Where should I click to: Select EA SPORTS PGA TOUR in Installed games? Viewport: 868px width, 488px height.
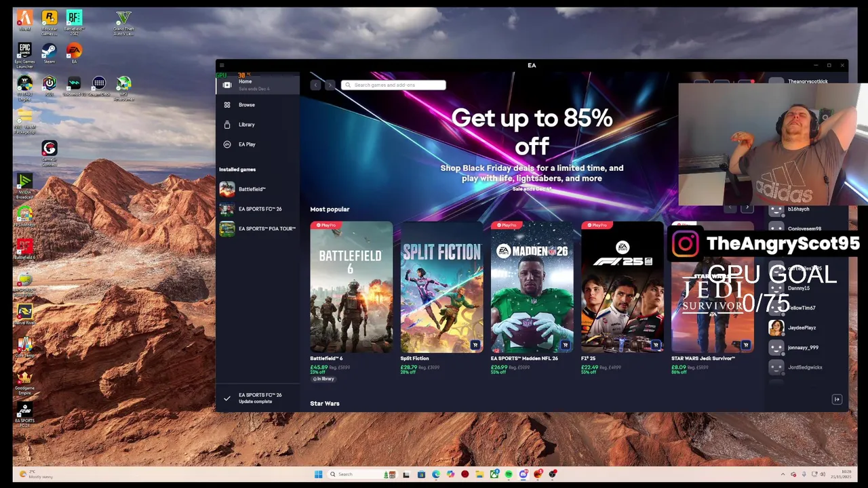[x=258, y=228]
